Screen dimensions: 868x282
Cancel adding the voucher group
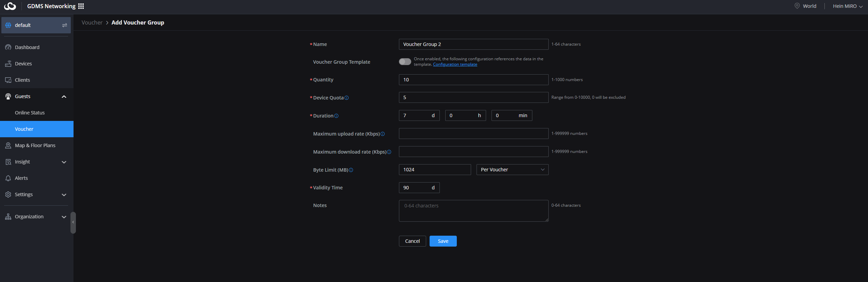point(412,241)
